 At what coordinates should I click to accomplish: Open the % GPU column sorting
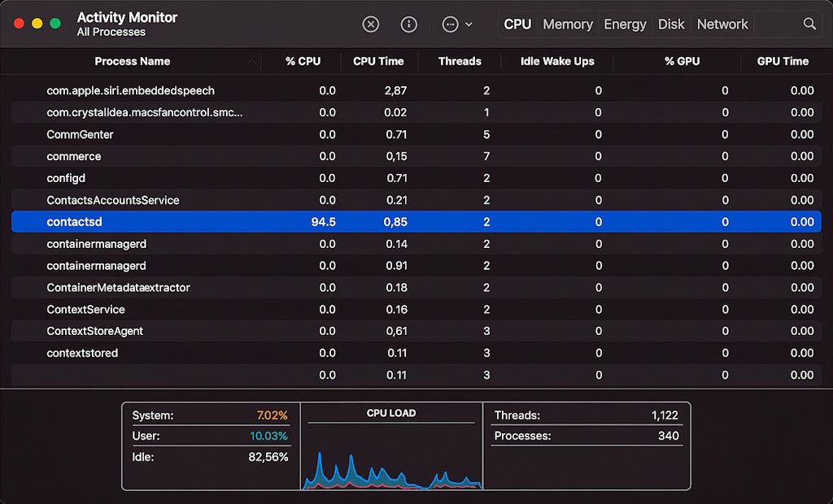click(x=682, y=61)
